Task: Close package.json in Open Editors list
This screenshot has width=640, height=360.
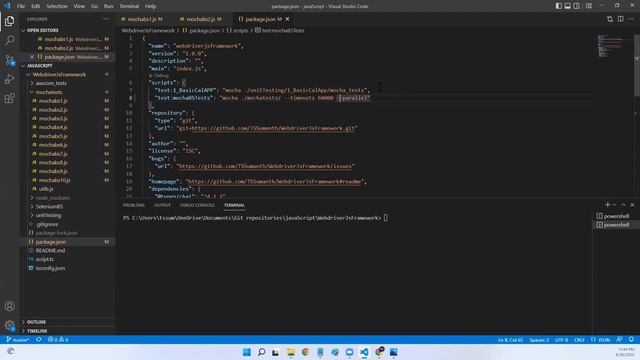Action: tap(32, 57)
